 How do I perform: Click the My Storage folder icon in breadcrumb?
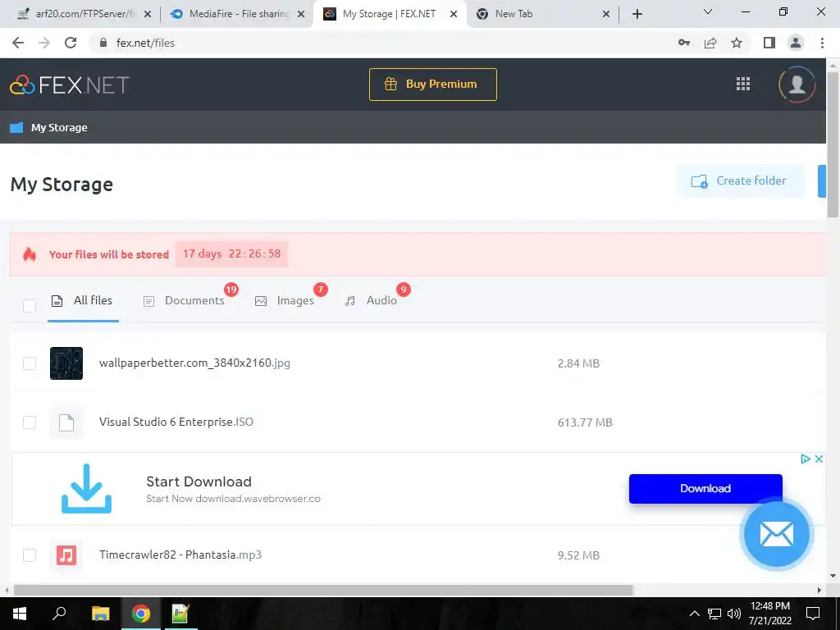click(x=16, y=127)
